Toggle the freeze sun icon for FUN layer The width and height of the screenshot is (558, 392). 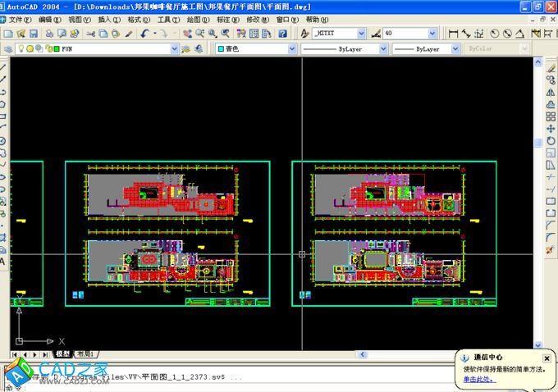click(x=30, y=49)
